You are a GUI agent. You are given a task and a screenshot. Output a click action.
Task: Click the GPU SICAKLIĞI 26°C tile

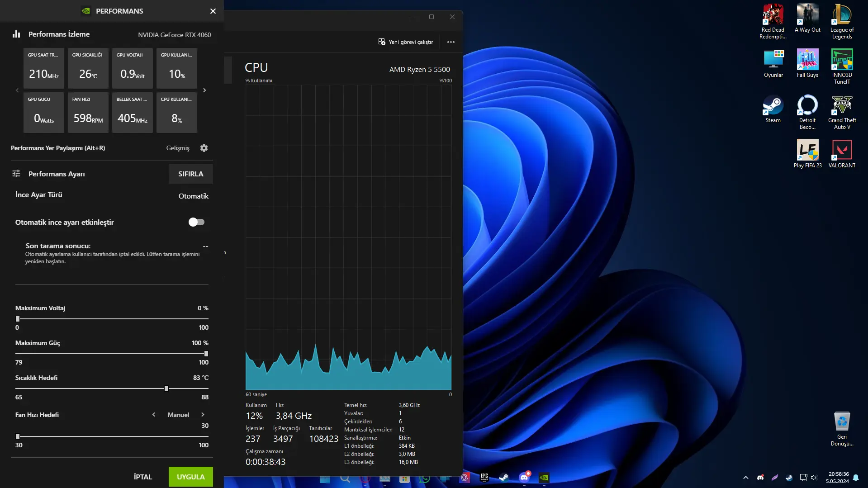point(88,68)
